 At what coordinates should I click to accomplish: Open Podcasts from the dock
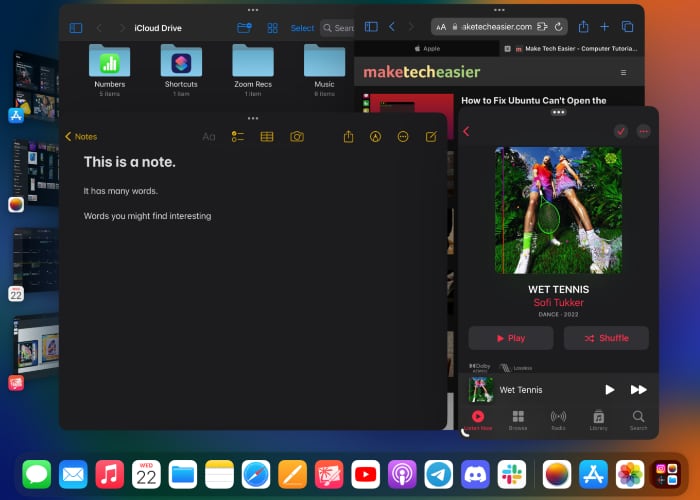pyautogui.click(x=402, y=474)
